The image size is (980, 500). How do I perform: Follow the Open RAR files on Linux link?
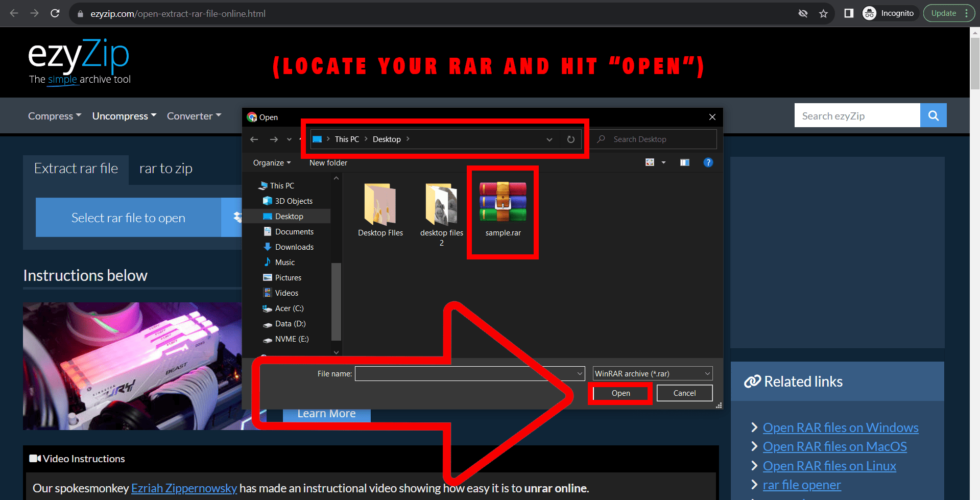[829, 465]
